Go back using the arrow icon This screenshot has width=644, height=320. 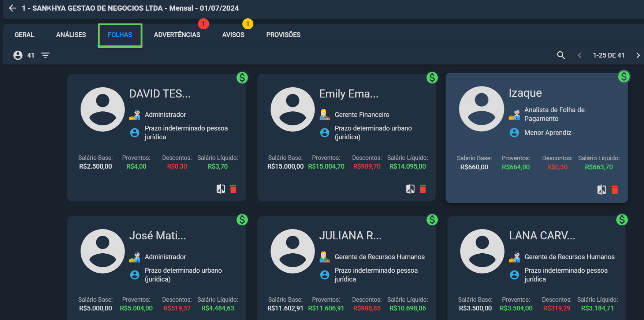click(x=13, y=8)
